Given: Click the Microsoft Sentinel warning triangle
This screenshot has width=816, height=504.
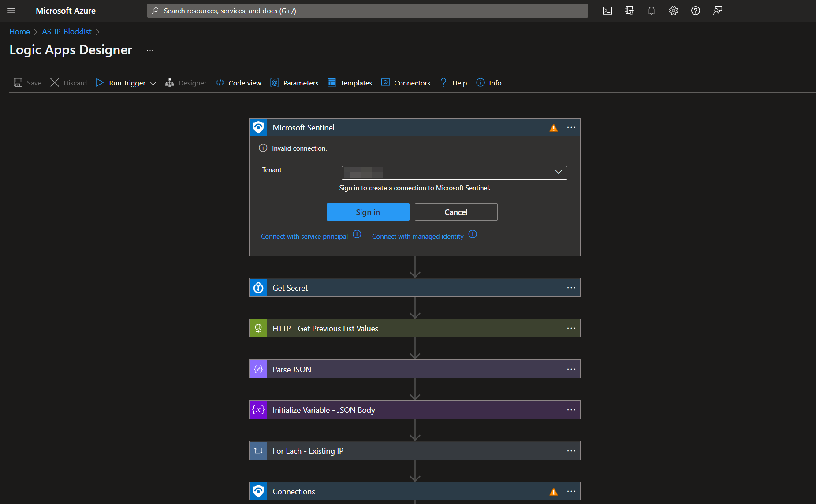Looking at the screenshot, I should (x=554, y=128).
